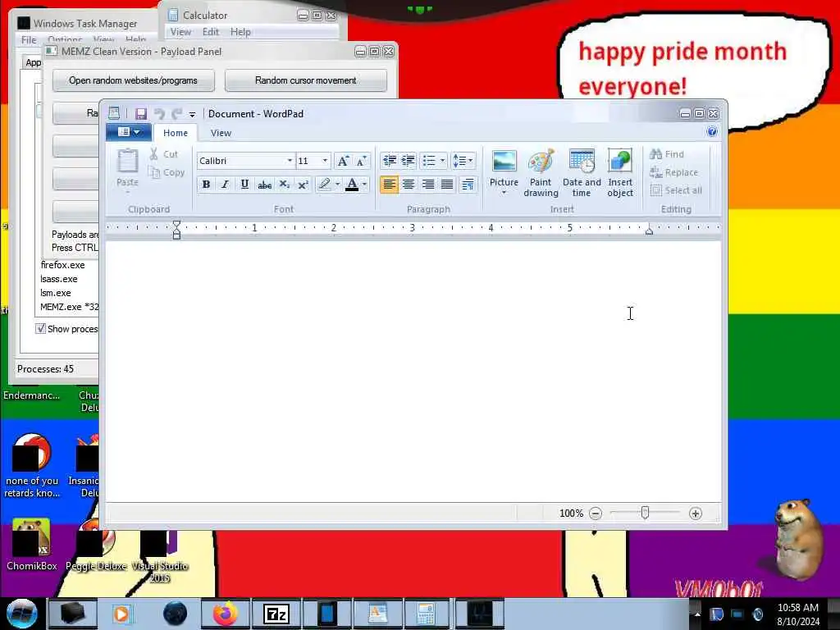Increase paragraph indent
Screen dimensions: 840x630
pyautogui.click(x=409, y=160)
